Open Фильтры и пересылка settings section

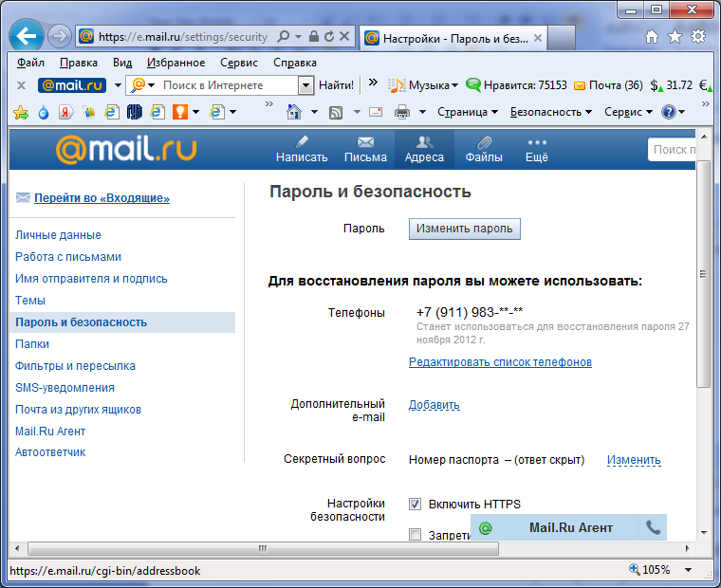pos(75,366)
